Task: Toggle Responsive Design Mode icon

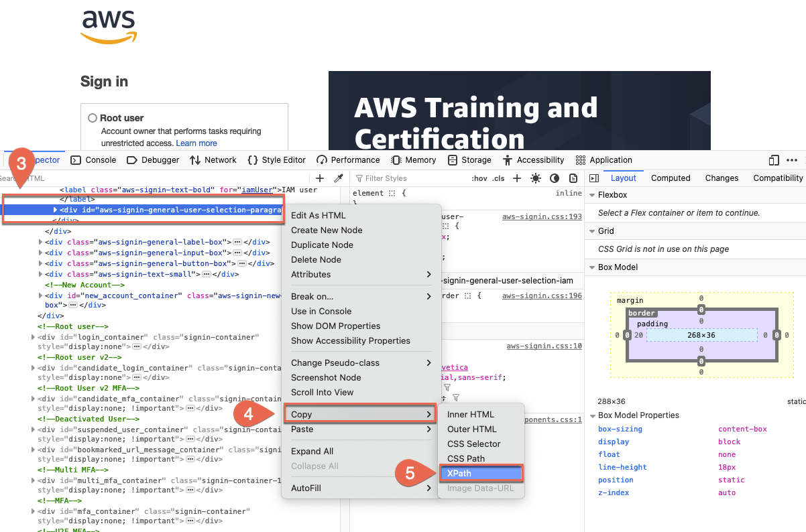Action: tap(774, 160)
